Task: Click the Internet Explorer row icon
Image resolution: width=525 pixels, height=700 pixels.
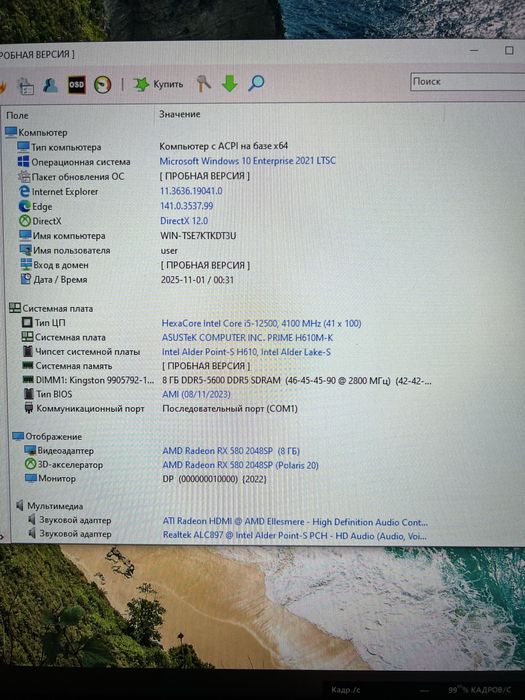Action: click(x=25, y=191)
